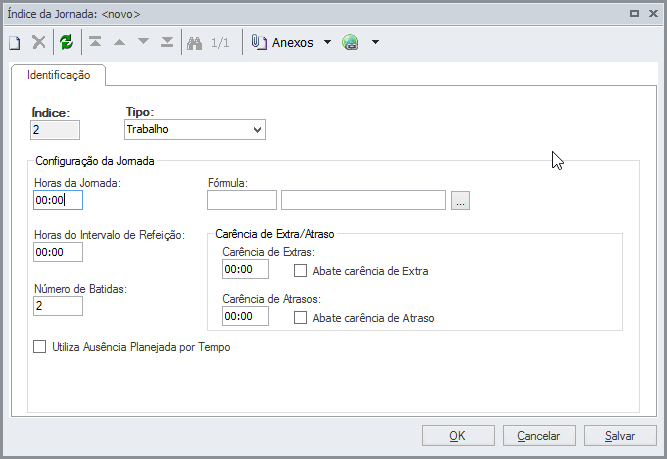The image size is (667, 459).
Task: Click the Fórmula code field
Action: [242, 200]
